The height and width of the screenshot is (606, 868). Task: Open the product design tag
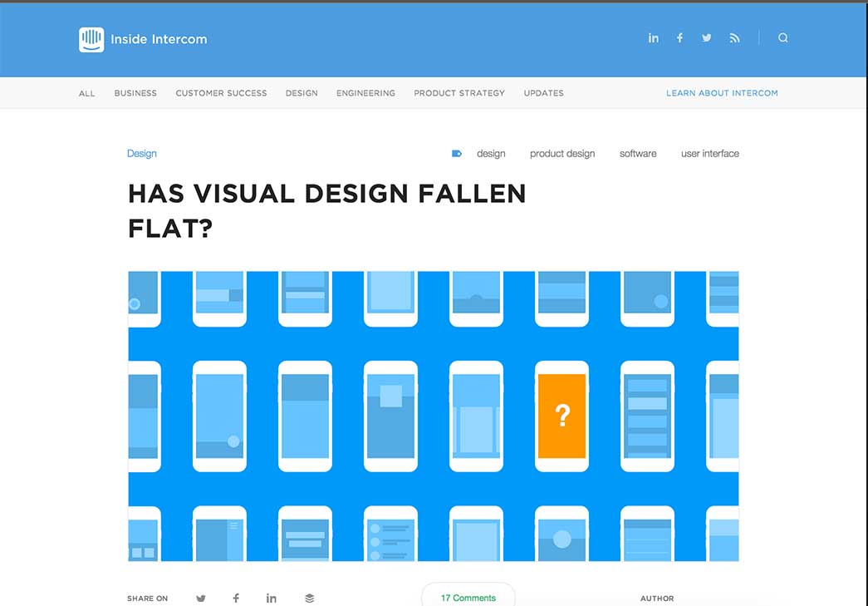click(562, 153)
